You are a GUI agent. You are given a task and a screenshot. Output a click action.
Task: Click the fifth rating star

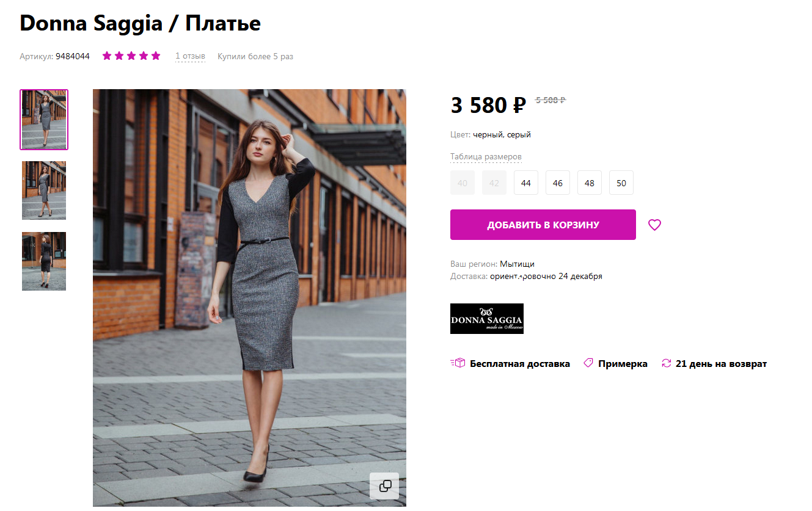pos(156,55)
